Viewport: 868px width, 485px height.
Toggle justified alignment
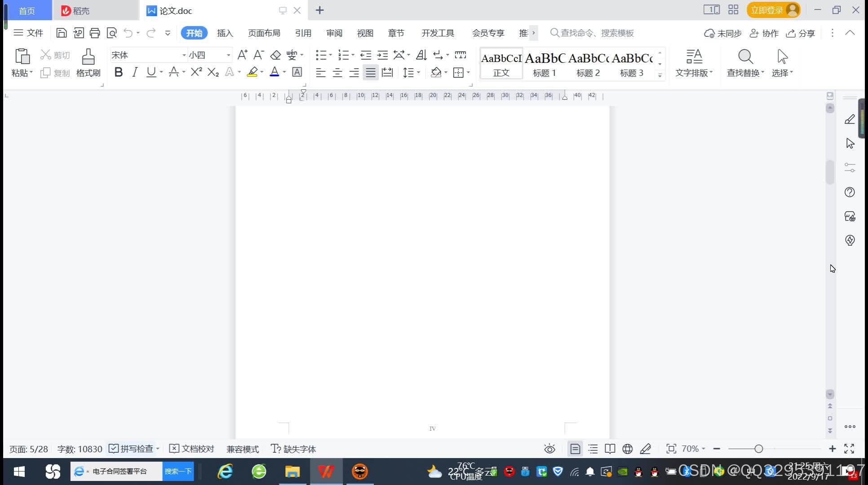tap(371, 72)
